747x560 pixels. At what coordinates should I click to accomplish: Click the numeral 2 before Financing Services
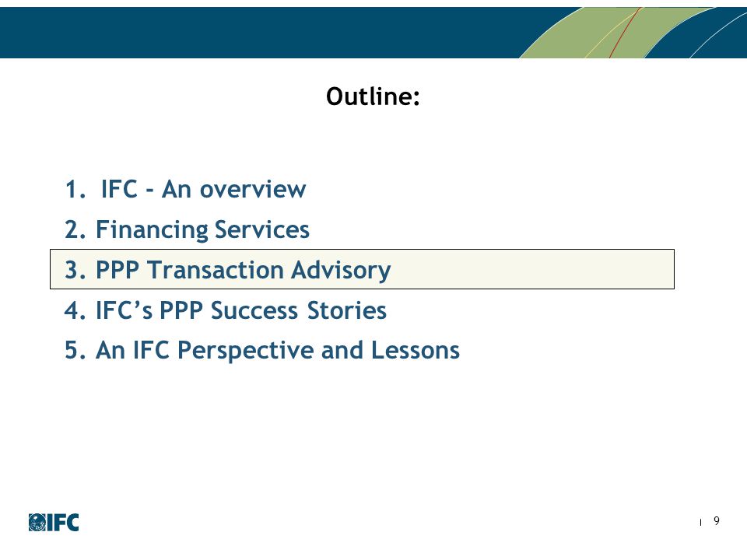click(x=72, y=229)
